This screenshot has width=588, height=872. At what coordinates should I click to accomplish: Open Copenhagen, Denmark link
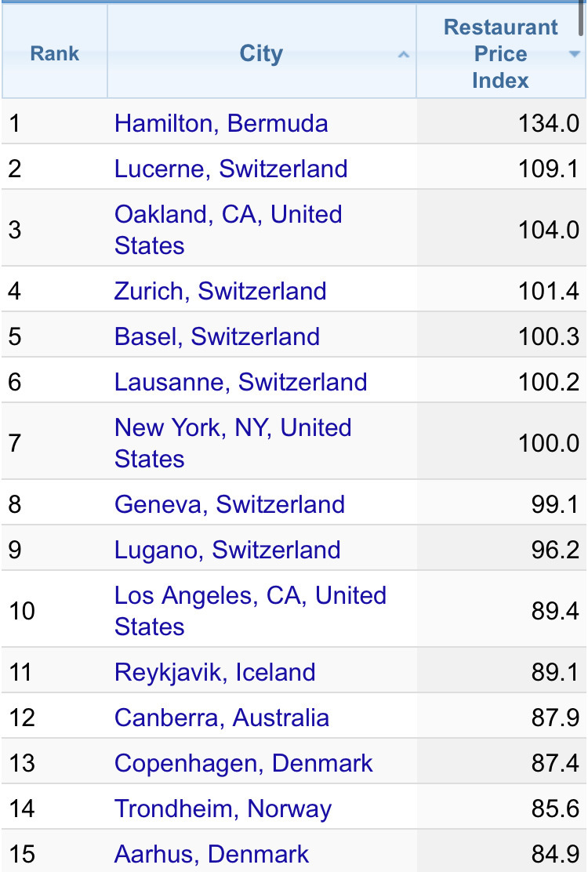[244, 764]
